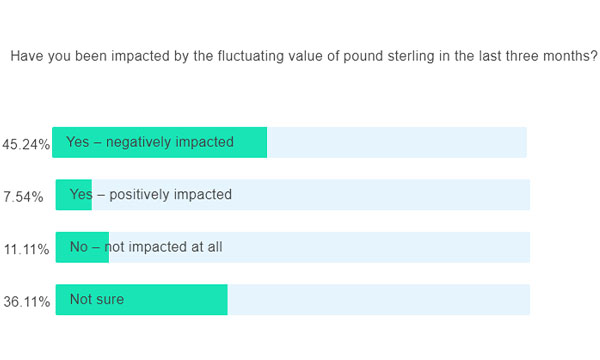Click the 'not impacted at all' text
Screen dimensions: 600x360
163,247
